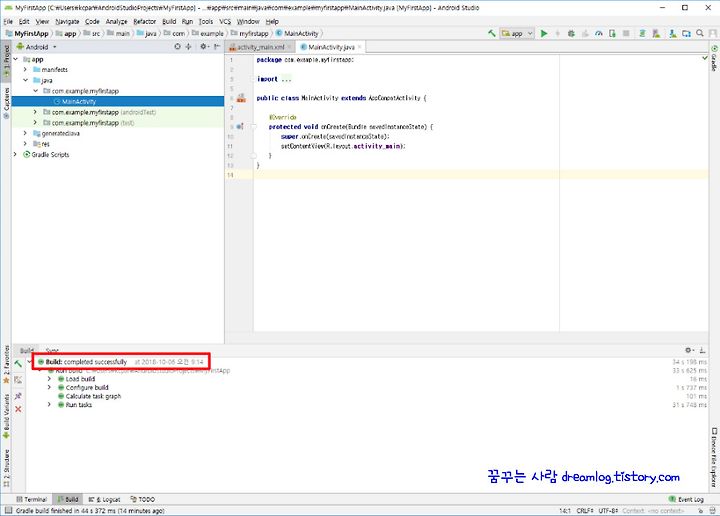Close the activity_main.xml editor tab
This screenshot has width=720, height=516.
(289, 47)
